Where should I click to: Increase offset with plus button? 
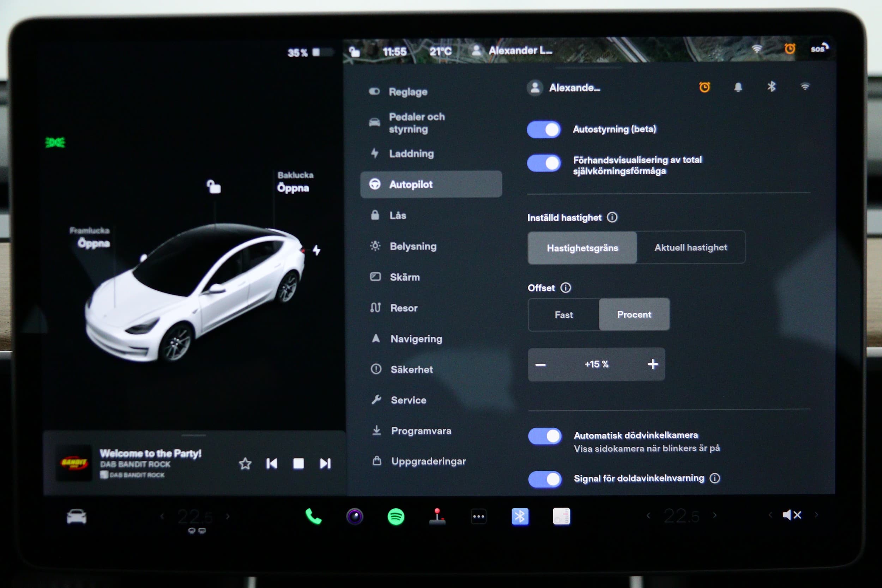click(652, 364)
